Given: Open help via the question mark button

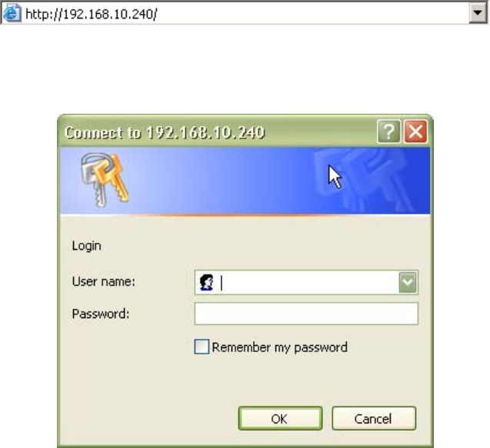Looking at the screenshot, I should (x=388, y=131).
